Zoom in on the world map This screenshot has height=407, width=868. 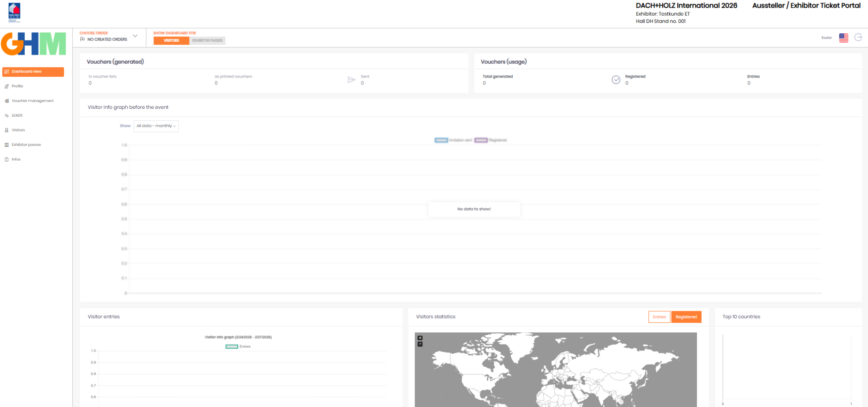pos(420,338)
